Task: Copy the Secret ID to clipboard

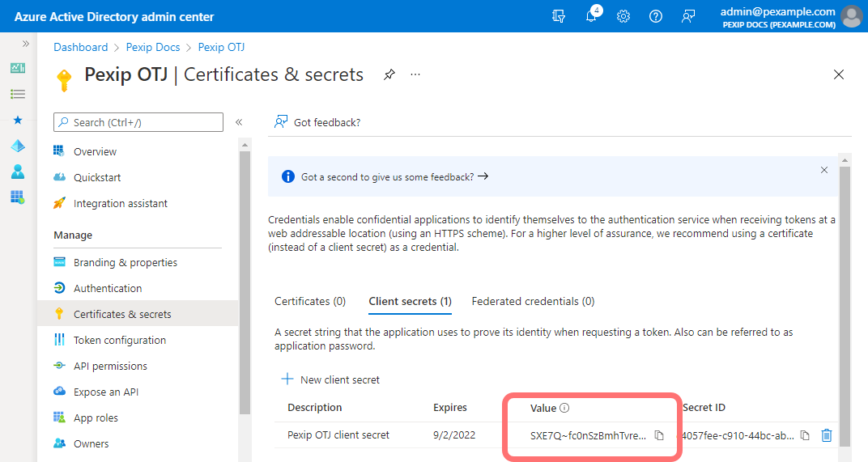Action: click(x=805, y=435)
